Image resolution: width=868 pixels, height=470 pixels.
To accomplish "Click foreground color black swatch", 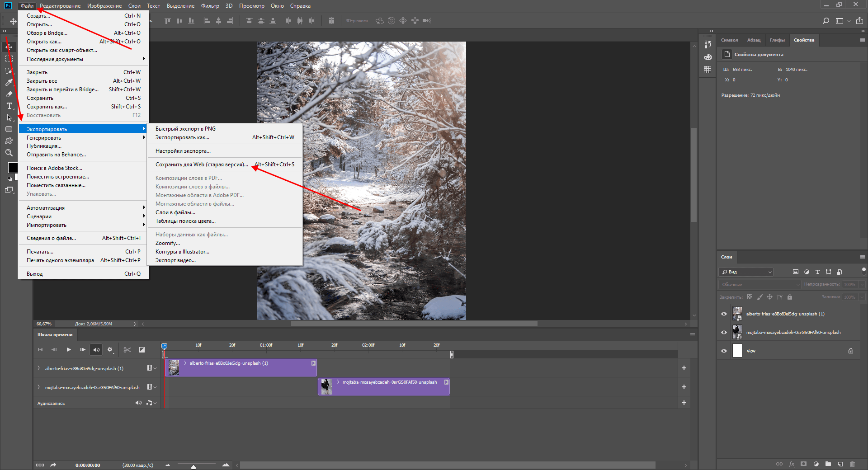I will [13, 168].
